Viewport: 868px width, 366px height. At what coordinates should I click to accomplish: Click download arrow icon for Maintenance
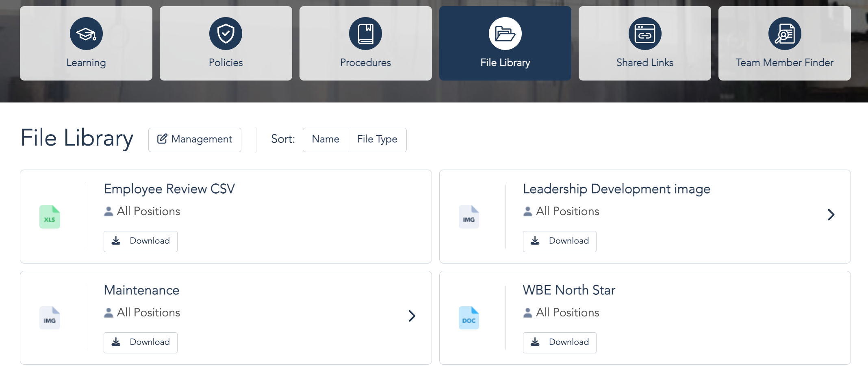pos(116,342)
